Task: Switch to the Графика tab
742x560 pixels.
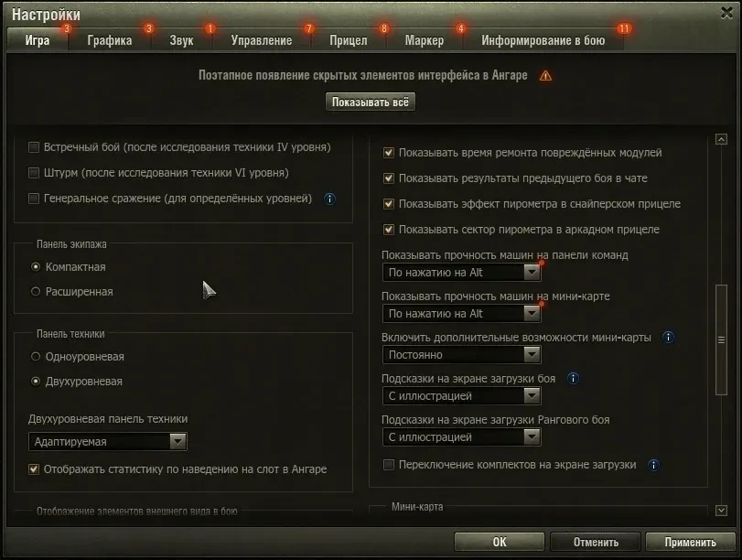Action: point(110,40)
